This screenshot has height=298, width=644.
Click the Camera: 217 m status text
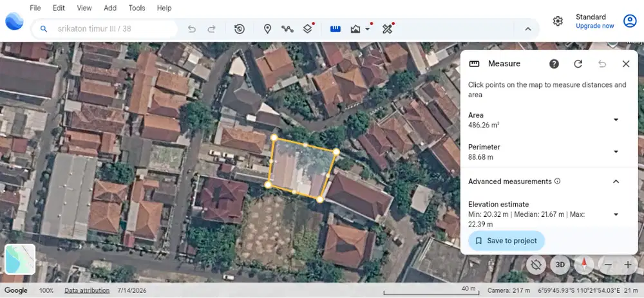coord(509,291)
